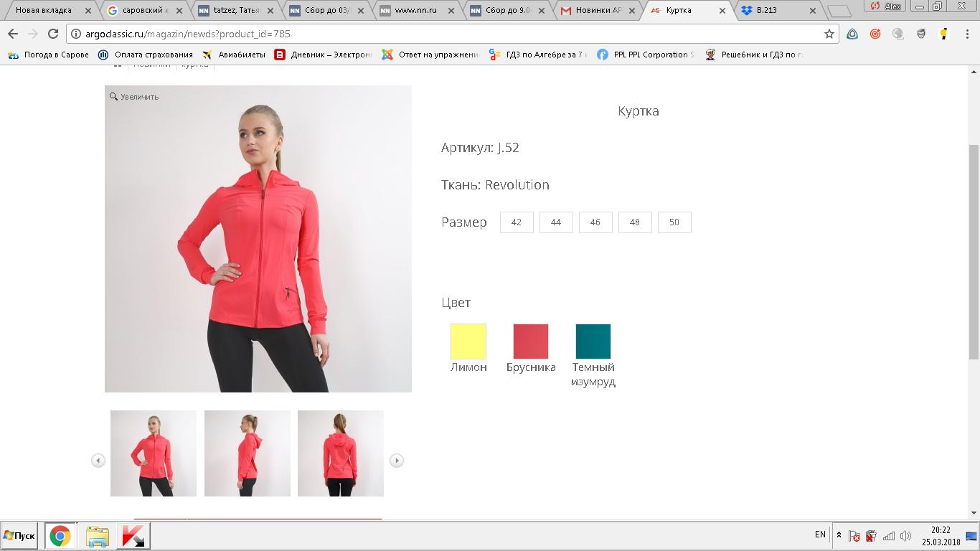Open the Chrome icon on the taskbar
980x551 pixels.
click(60, 536)
